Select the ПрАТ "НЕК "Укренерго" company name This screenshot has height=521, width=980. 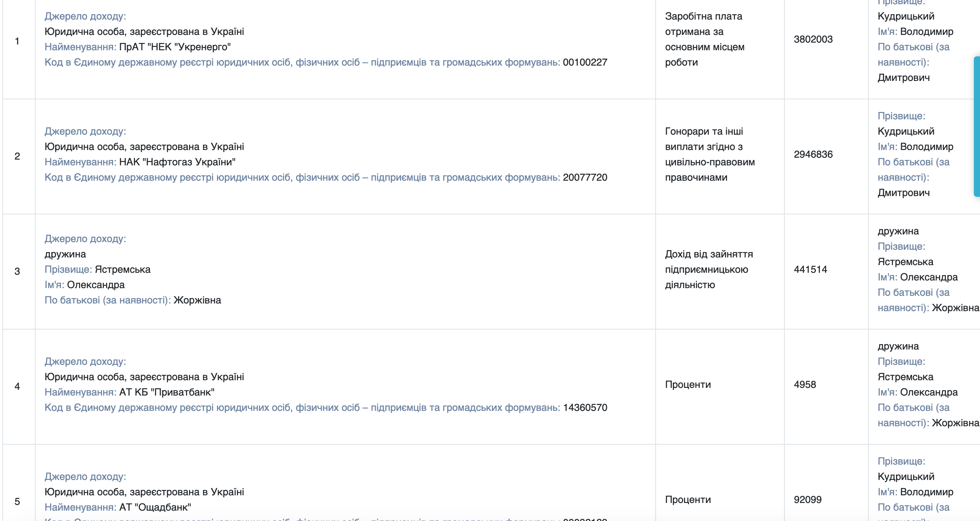(x=175, y=47)
